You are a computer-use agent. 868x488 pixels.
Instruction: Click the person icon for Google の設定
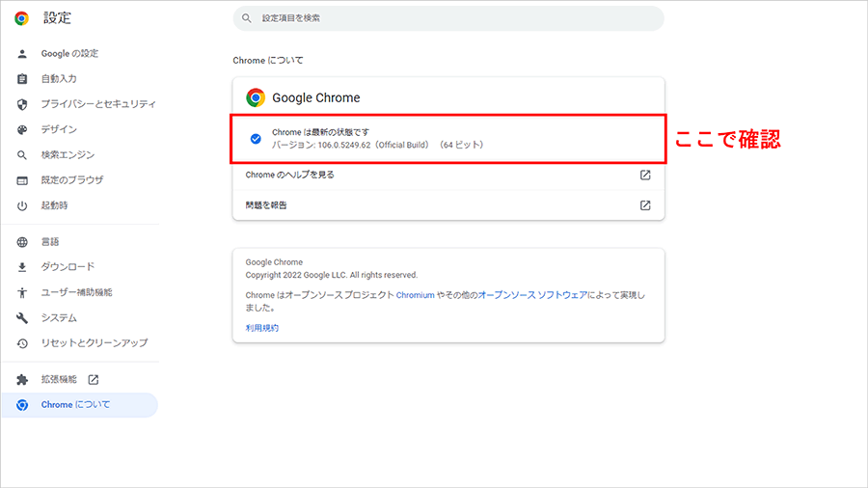tap(22, 54)
